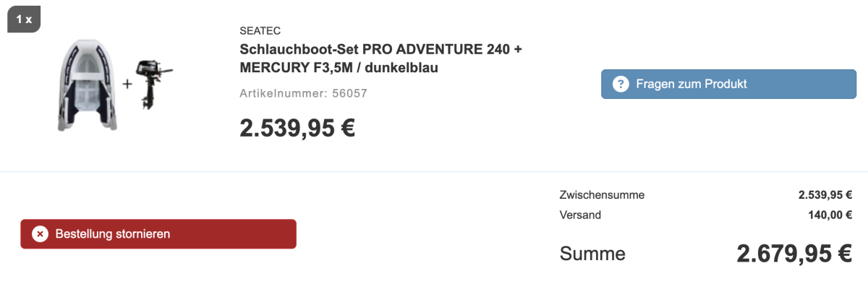The width and height of the screenshot is (868, 292).
Task: Click the question mark icon
Action: point(620,84)
